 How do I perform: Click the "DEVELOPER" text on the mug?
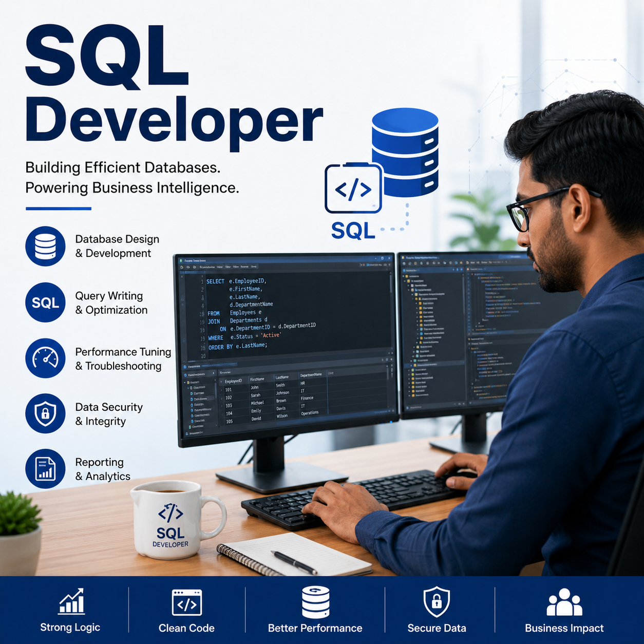click(171, 544)
